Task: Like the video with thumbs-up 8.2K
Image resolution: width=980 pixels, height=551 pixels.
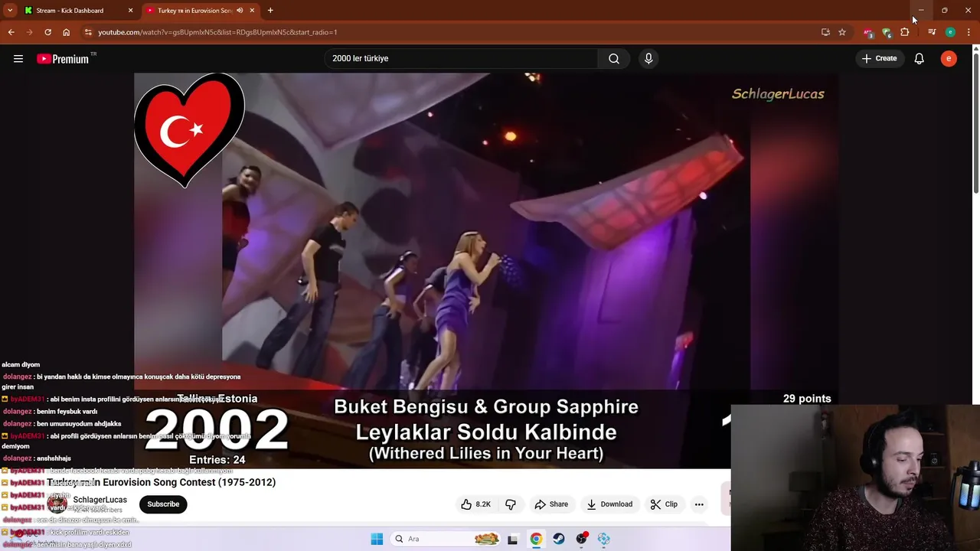Action: pyautogui.click(x=475, y=504)
